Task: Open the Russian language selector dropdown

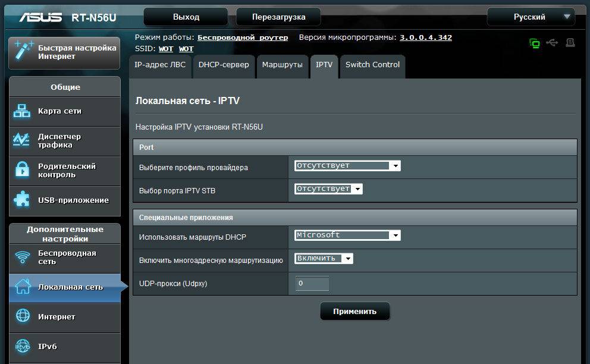Action: point(530,17)
